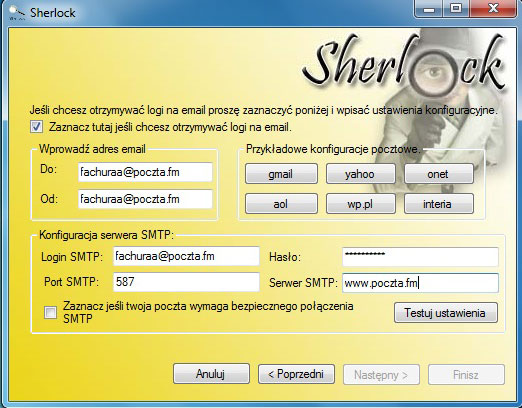The height and width of the screenshot is (408, 522).
Task: Click the Sherlock app icon in title bar
Action: coord(16,13)
